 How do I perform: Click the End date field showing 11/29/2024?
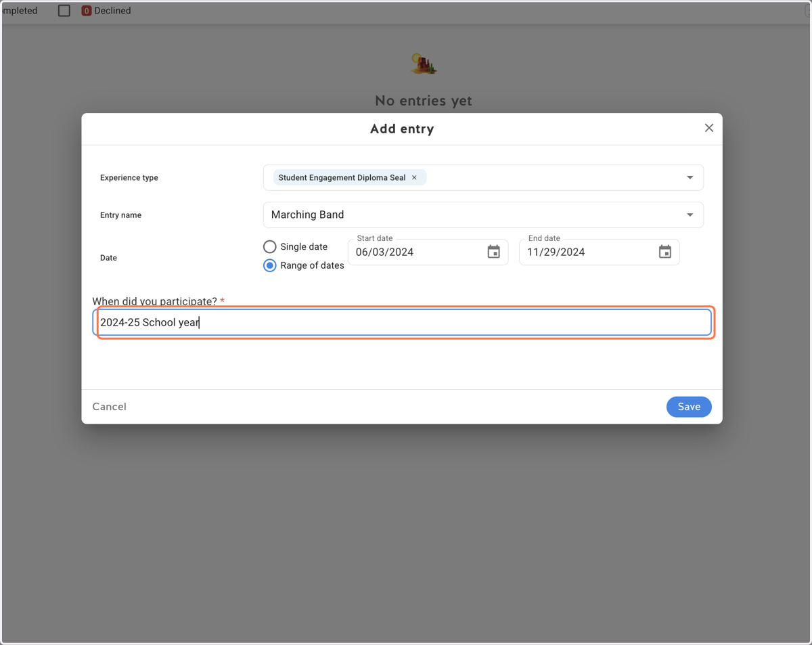click(599, 252)
